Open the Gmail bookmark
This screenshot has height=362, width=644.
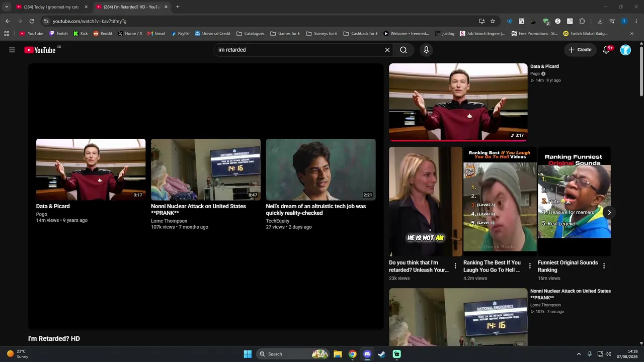coord(156,34)
